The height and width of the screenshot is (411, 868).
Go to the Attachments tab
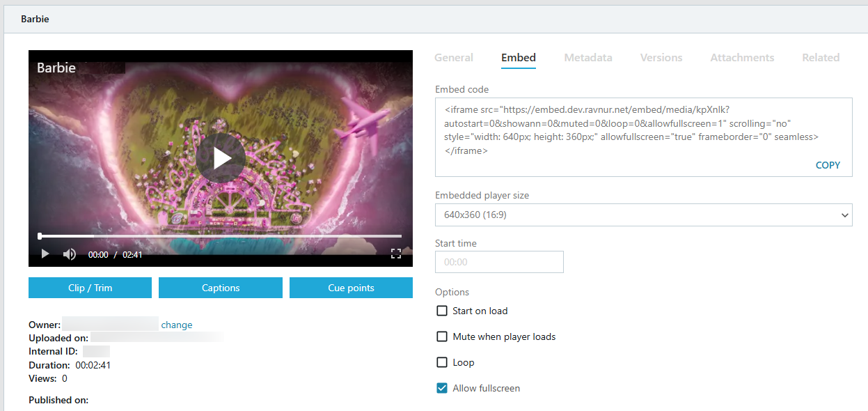point(742,58)
